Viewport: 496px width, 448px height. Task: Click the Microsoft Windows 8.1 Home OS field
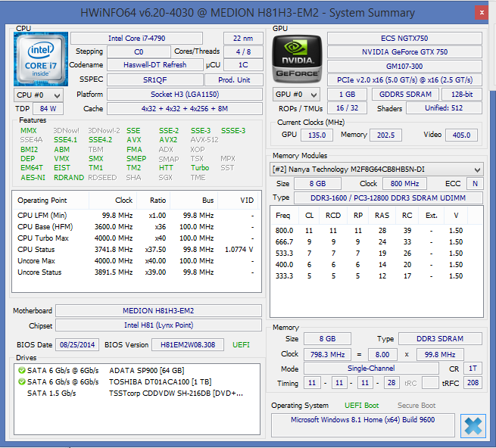click(363, 425)
